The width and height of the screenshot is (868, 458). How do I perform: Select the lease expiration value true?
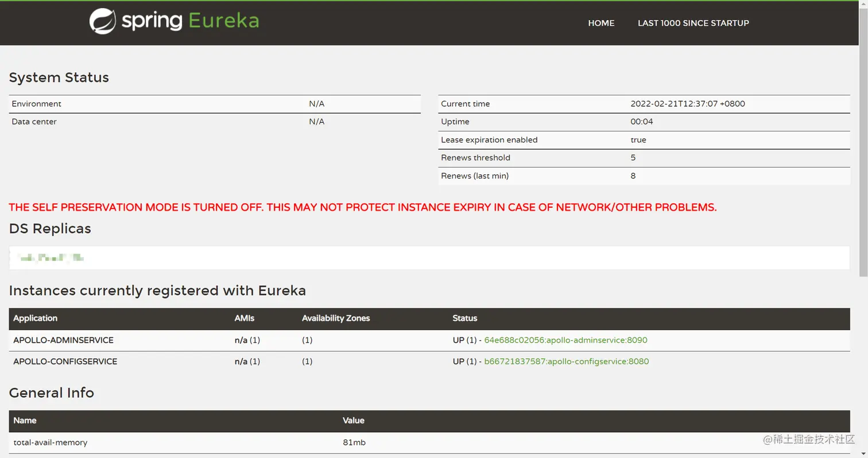pyautogui.click(x=638, y=140)
